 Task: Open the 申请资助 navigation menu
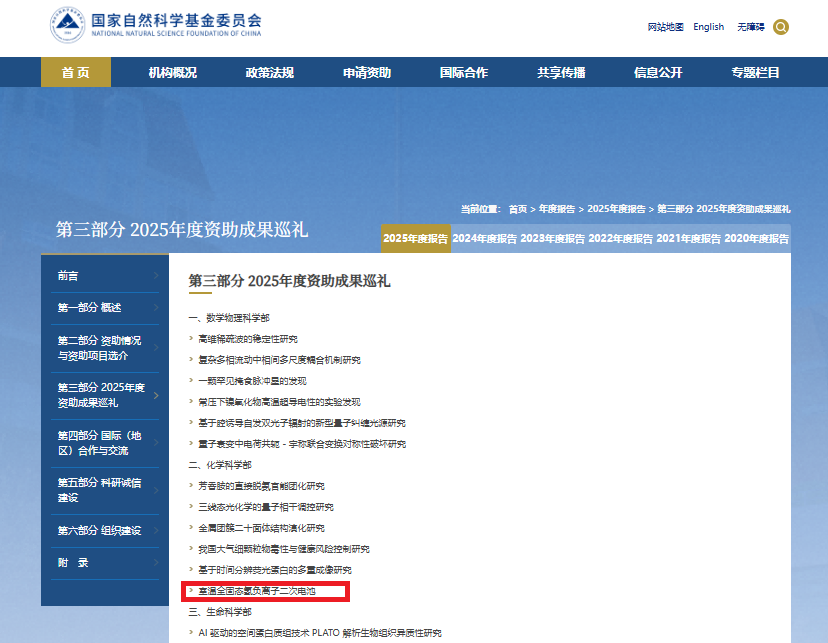tap(367, 72)
